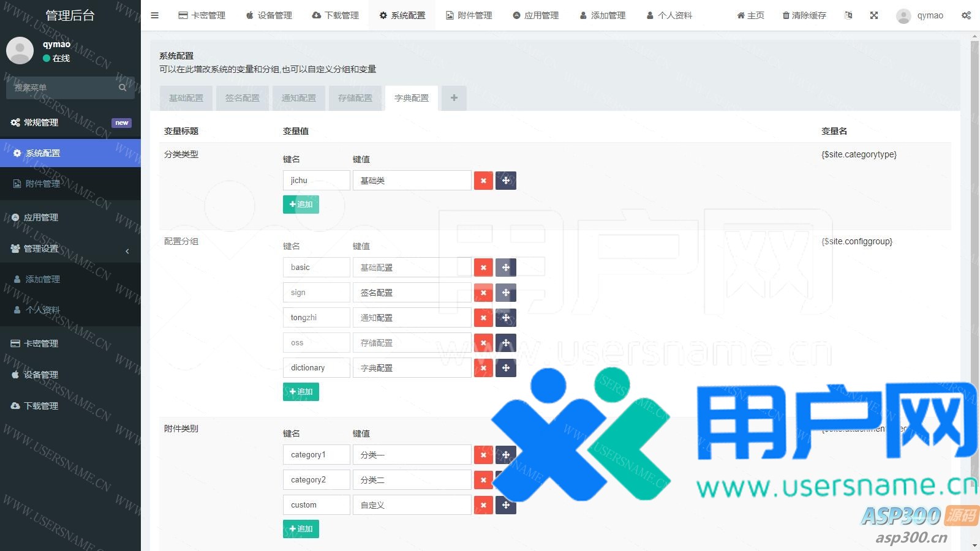
Task: Click move handle for the oss row
Action: pos(506,343)
